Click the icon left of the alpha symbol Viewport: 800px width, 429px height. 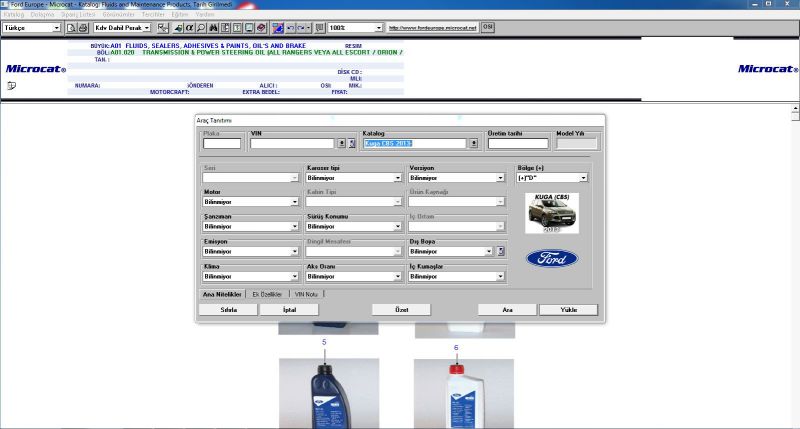179,28
